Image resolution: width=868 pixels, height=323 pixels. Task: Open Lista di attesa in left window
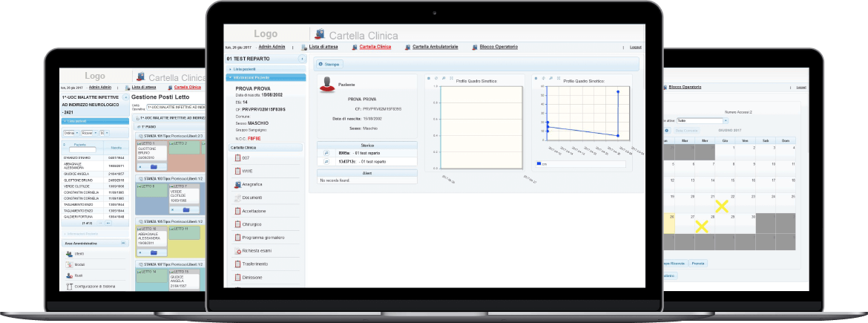click(144, 87)
